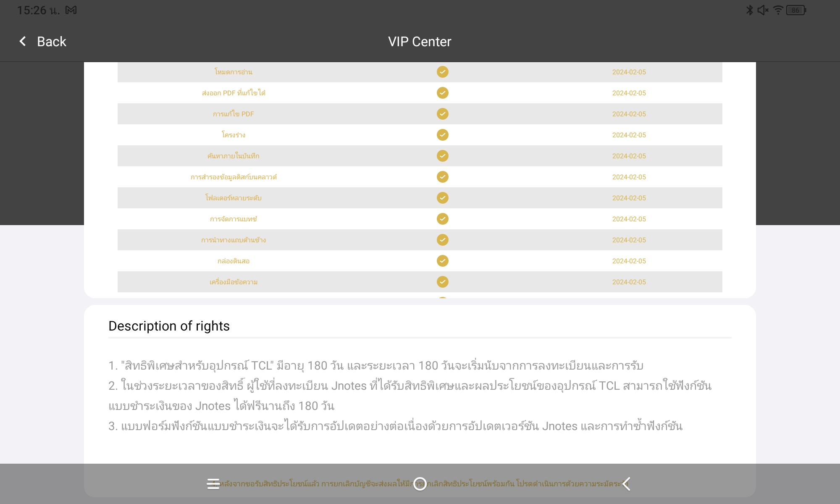Tap the Bluetooth status icon
The width and height of the screenshot is (840, 504).
click(750, 10)
